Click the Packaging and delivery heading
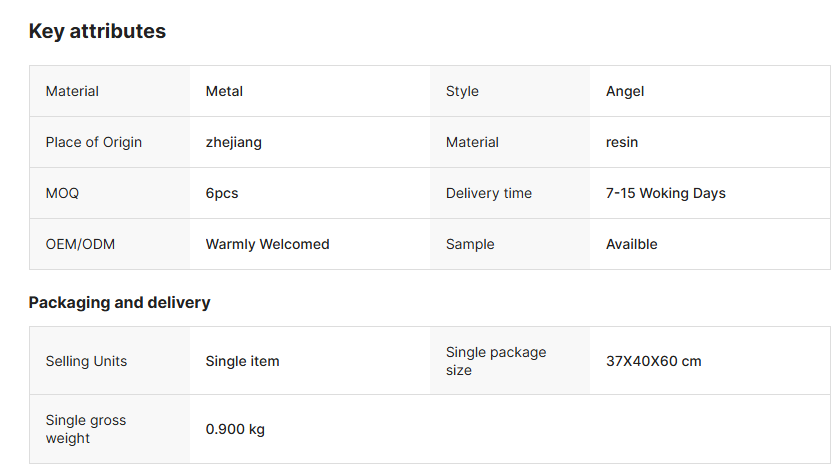The width and height of the screenshot is (837, 472). pos(119,302)
